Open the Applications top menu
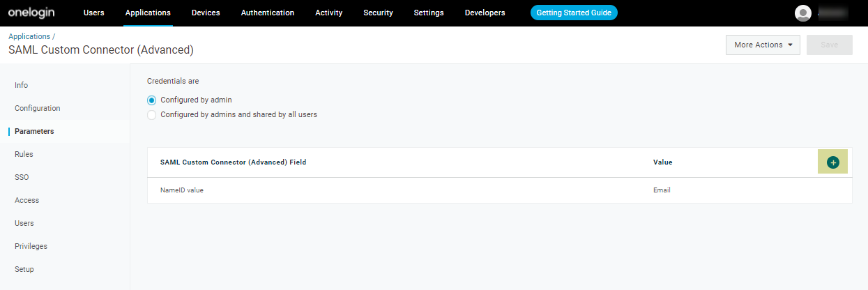Screen dimensions: 868x290 pos(148,13)
